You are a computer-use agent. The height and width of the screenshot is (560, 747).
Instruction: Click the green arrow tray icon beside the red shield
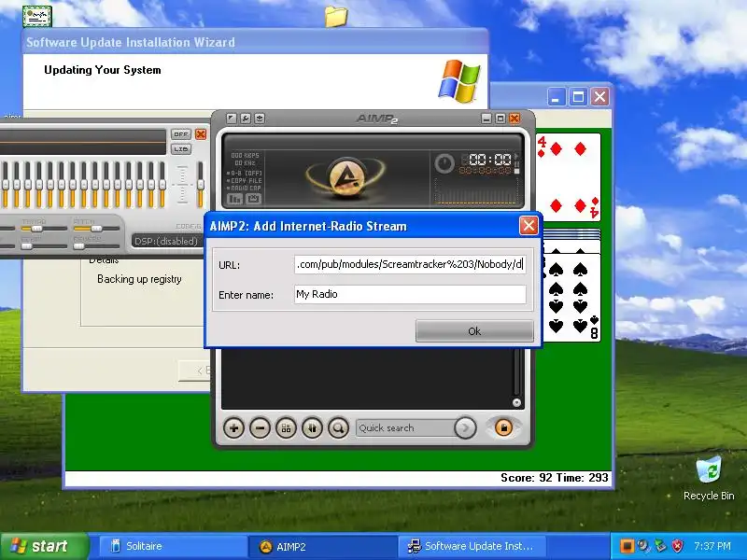pos(660,546)
